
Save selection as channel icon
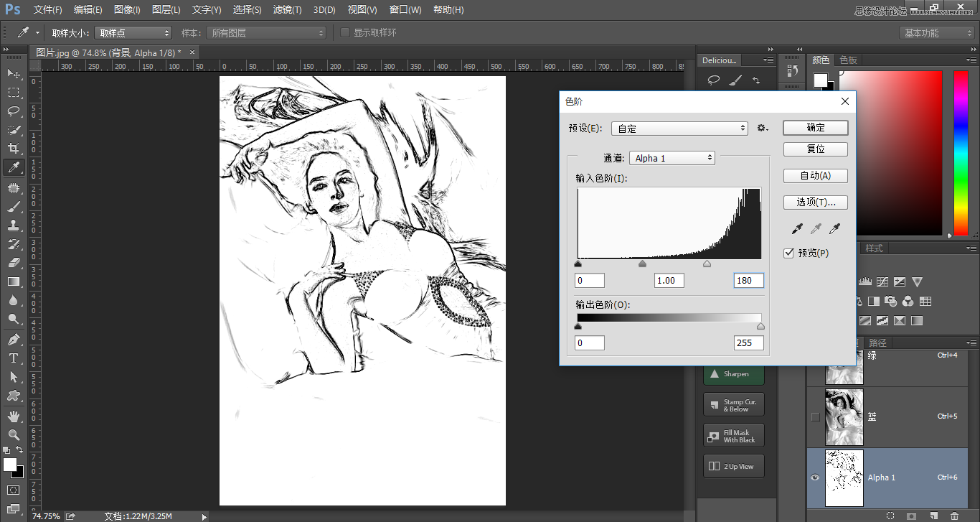pyautogui.click(x=911, y=516)
